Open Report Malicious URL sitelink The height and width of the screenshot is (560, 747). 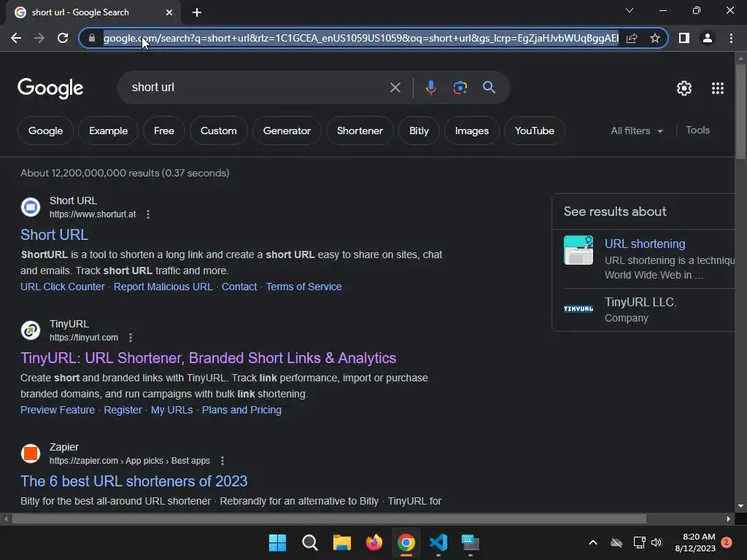click(x=163, y=287)
